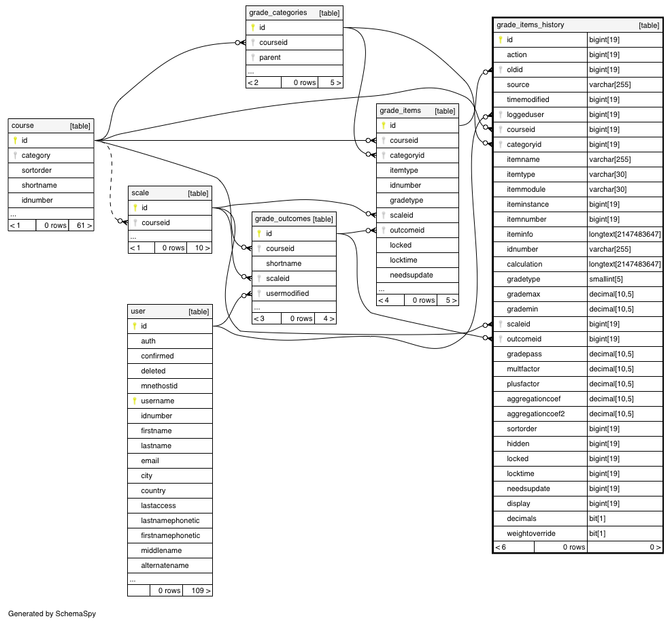Select the weightoverride column name
Image resolution: width=672 pixels, height=623 pixels.
click(531, 533)
